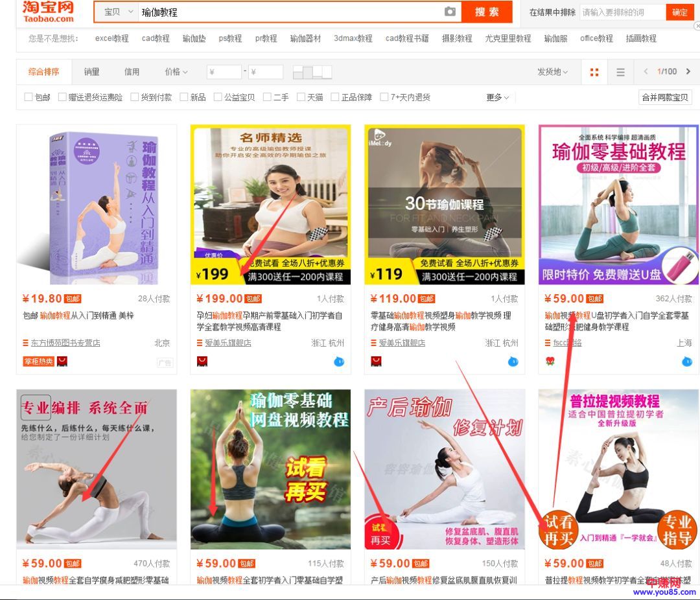700x600 pixels.
Task: Tick the 货到付款 filter checkbox
Action: click(x=135, y=97)
